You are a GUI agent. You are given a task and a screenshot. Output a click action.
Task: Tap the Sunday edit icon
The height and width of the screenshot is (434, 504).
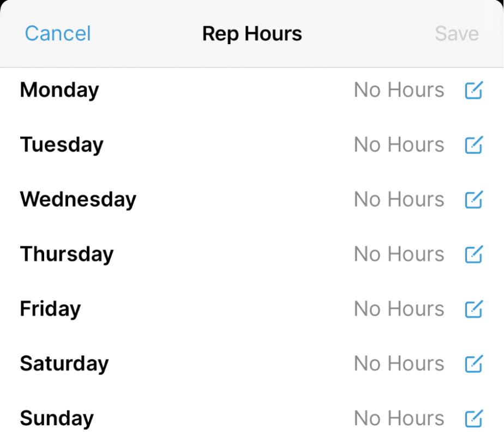pos(473,418)
